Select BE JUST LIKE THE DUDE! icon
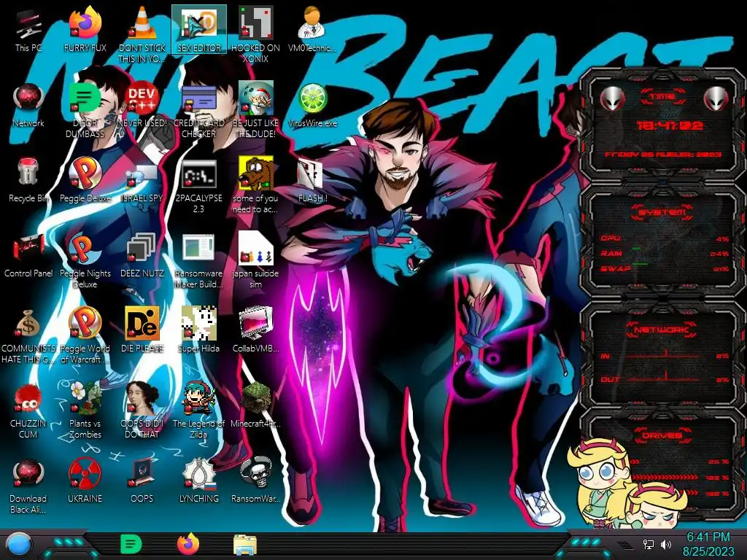The width and height of the screenshot is (747, 560). click(255, 111)
